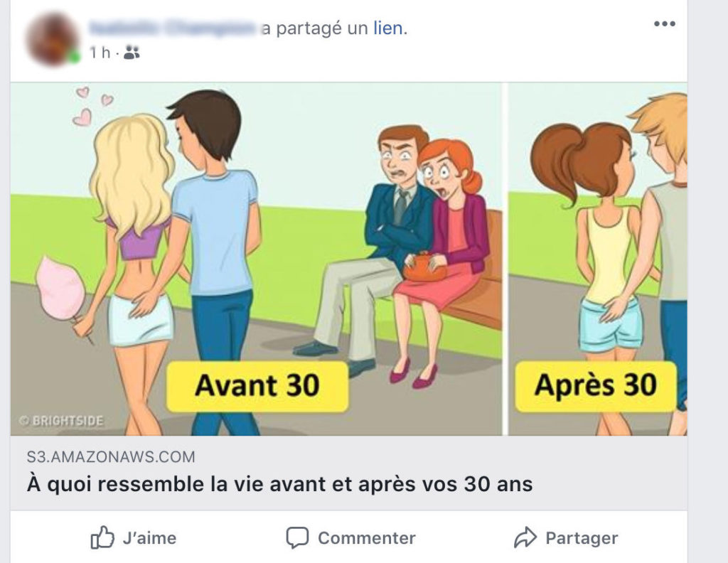Click the "1 h" post timestamp
The width and height of the screenshot is (728, 563).
(99, 52)
